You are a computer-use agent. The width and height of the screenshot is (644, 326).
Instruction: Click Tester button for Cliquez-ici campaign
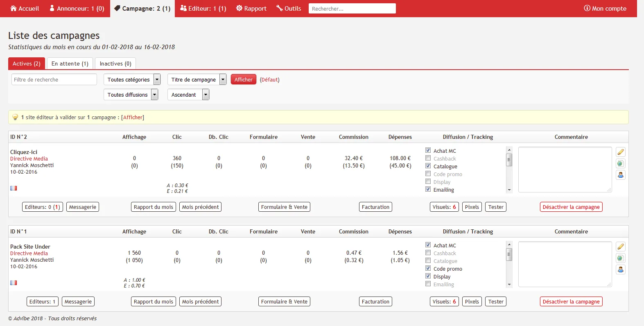click(x=496, y=207)
